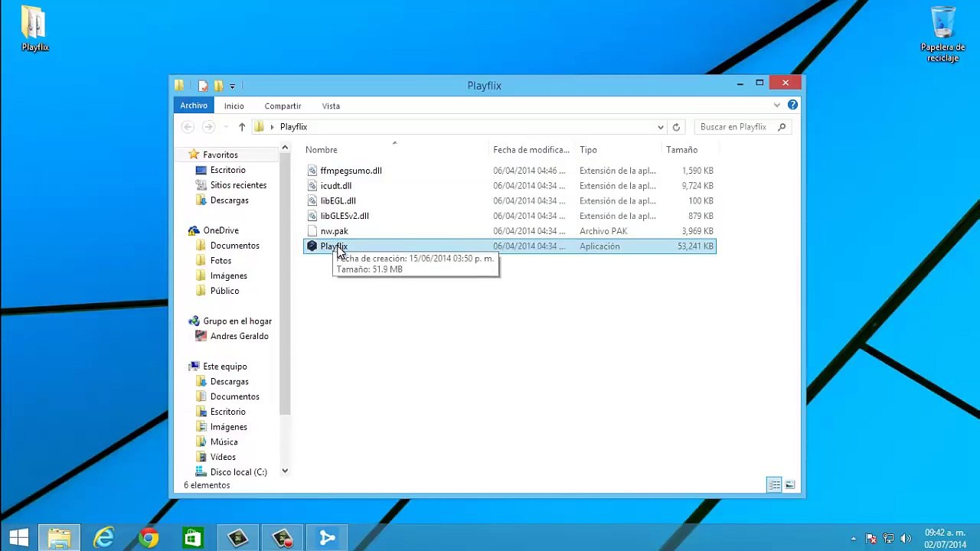This screenshot has height=551, width=980.
Task: Open the help question mark icon
Action: pos(792,105)
